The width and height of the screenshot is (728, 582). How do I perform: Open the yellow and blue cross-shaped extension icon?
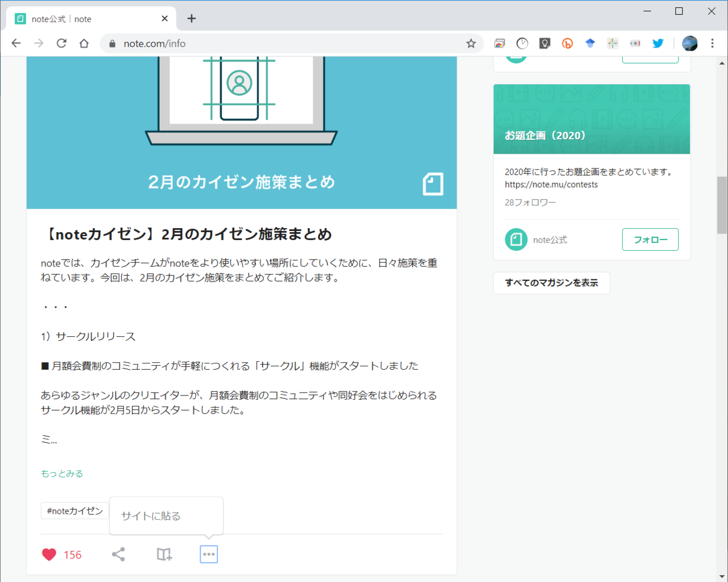click(x=613, y=43)
